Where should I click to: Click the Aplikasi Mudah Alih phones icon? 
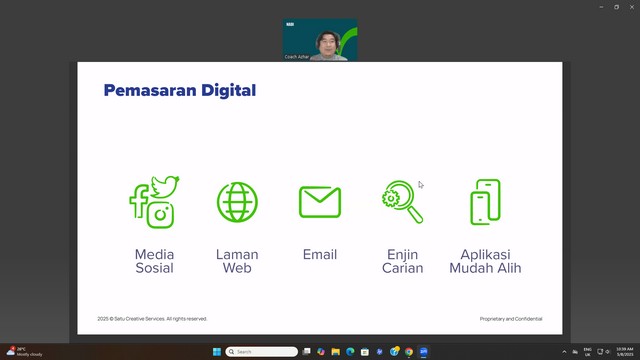coord(485,202)
